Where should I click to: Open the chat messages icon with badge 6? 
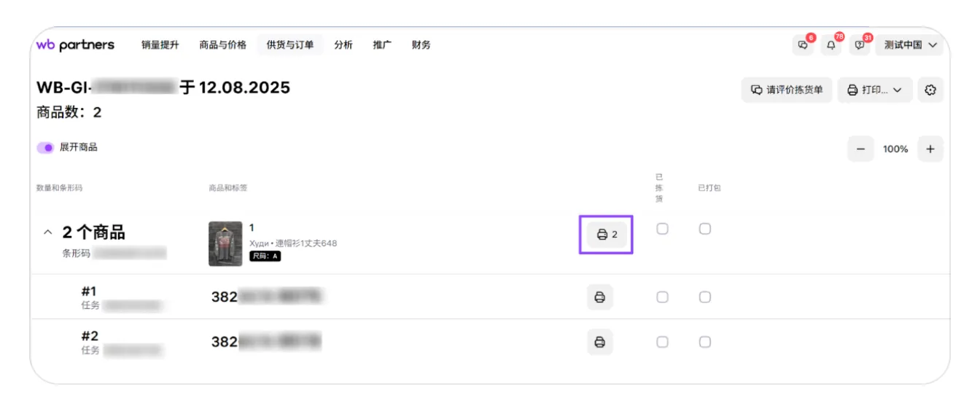pos(803,45)
